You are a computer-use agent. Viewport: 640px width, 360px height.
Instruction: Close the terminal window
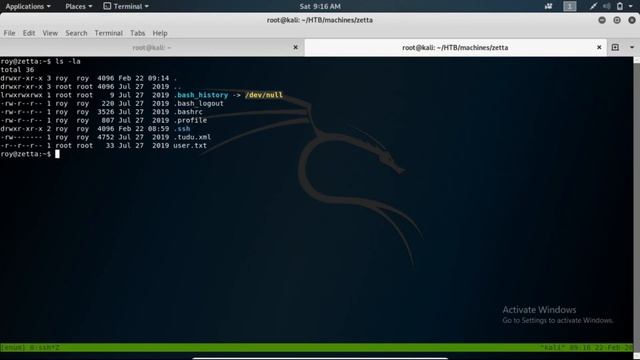(x=632, y=20)
